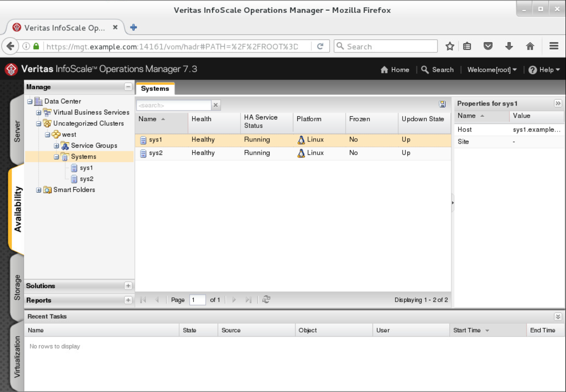This screenshot has height=392, width=566.
Task: Open the Firefox hamburger menu
Action: click(x=554, y=46)
